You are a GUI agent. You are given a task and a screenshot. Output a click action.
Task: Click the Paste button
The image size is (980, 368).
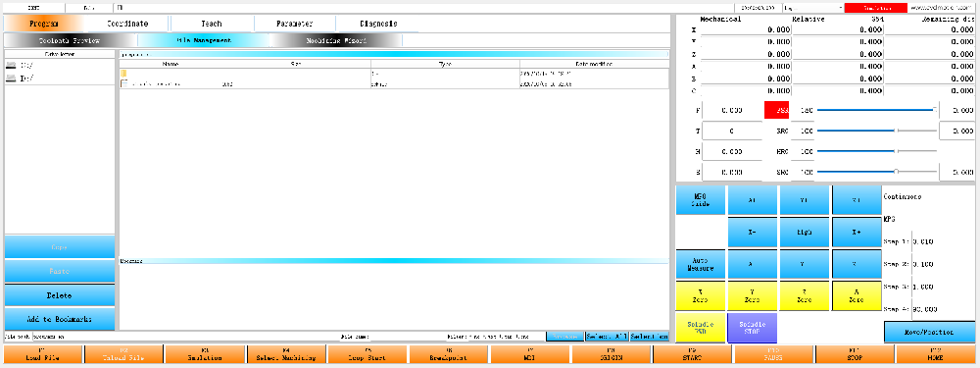click(60, 272)
